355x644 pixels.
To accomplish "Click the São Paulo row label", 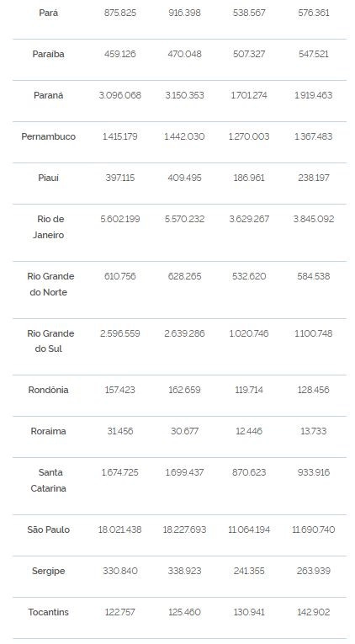I will click(49, 530).
